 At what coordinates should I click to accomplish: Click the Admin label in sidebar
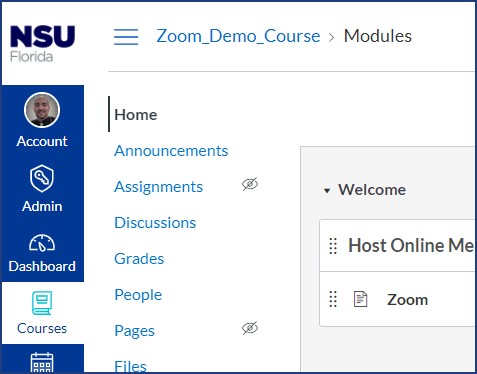click(x=42, y=206)
